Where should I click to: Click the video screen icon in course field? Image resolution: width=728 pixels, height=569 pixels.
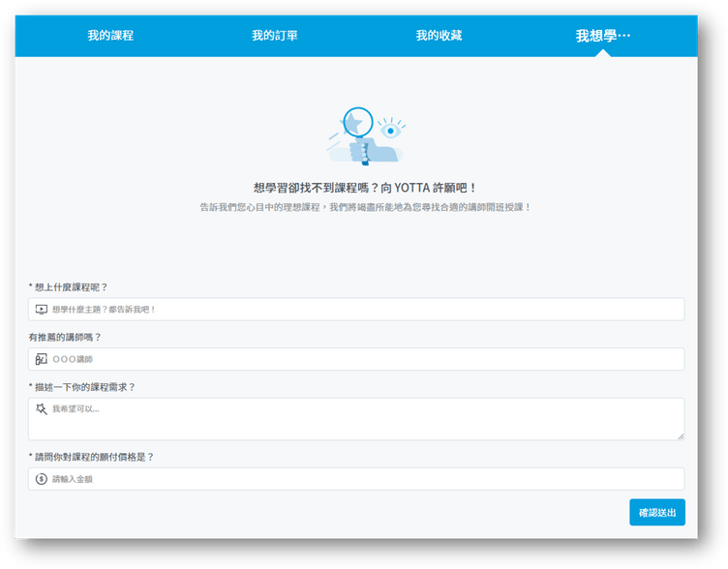coord(42,310)
